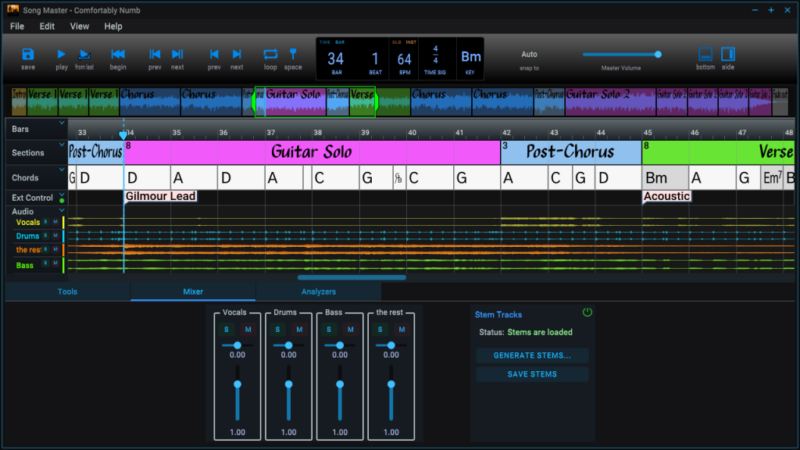Collapse the Bars row chevron
This screenshot has height=450, width=800.
click(61, 124)
